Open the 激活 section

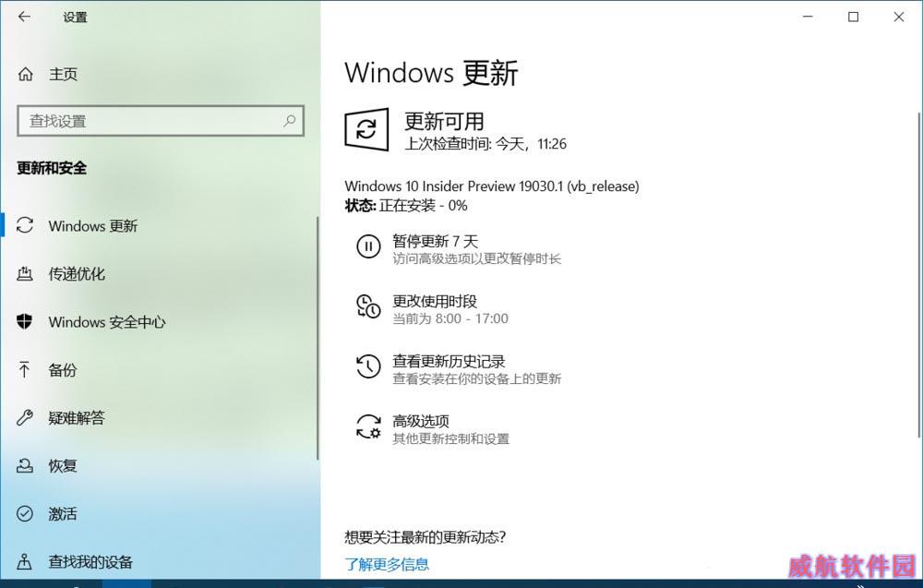click(x=63, y=514)
